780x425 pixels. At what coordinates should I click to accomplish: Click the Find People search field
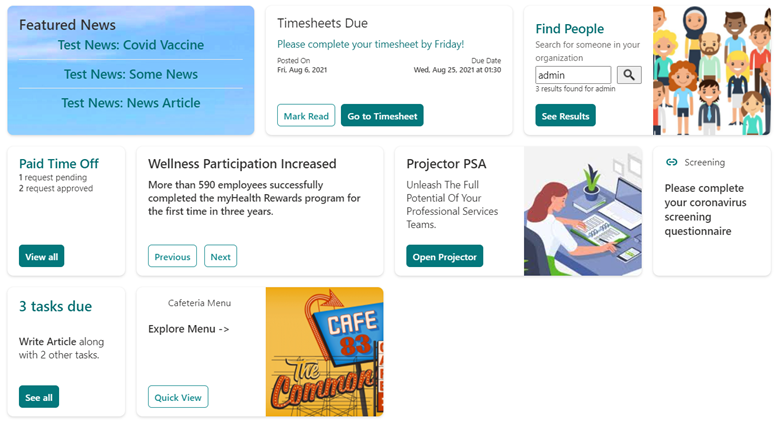pyautogui.click(x=573, y=75)
